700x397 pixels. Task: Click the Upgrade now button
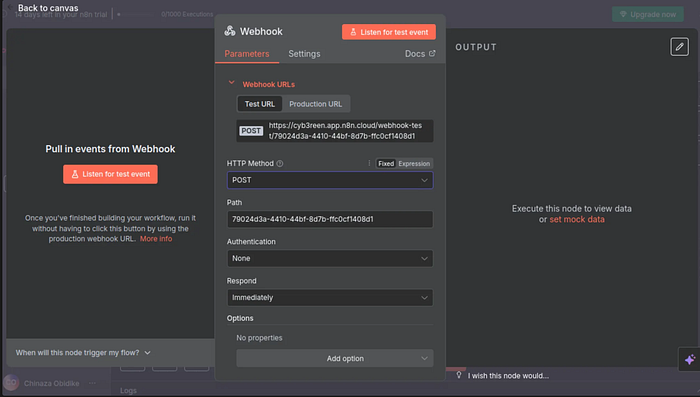tap(648, 14)
